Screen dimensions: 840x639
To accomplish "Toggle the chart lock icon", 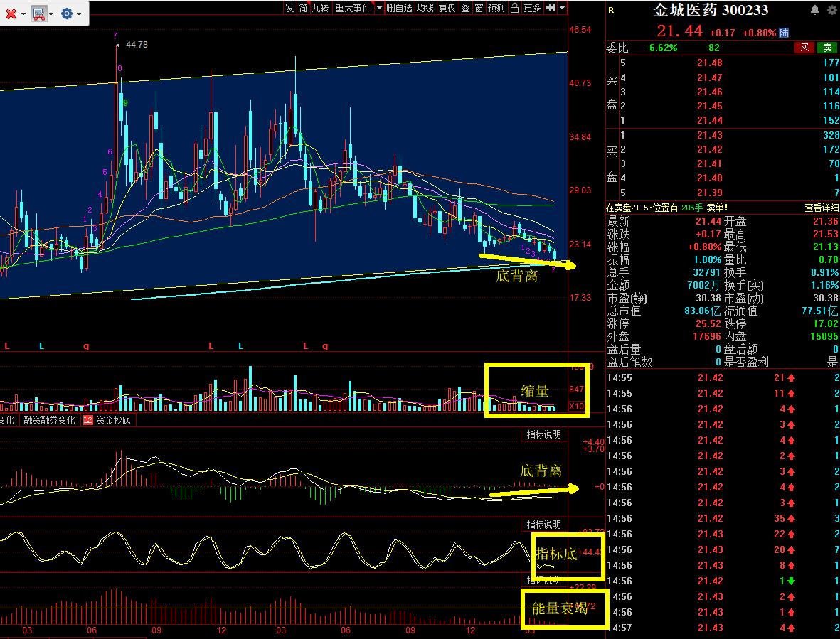I will coord(514,8).
